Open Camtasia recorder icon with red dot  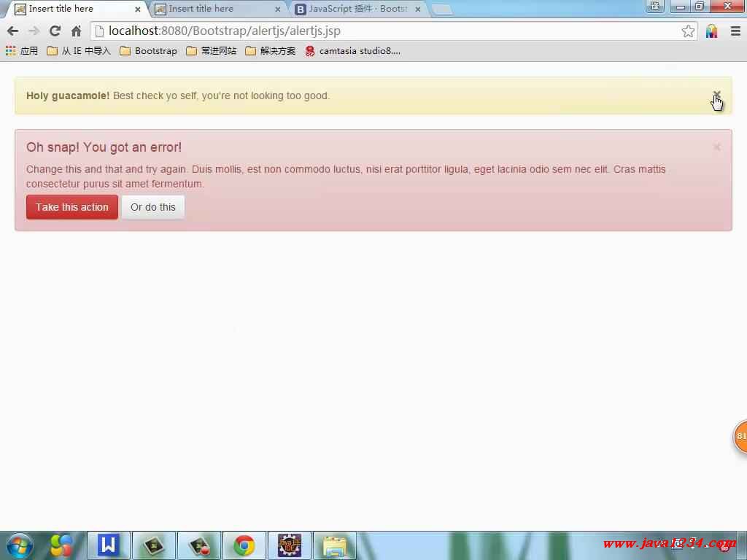pos(199,545)
